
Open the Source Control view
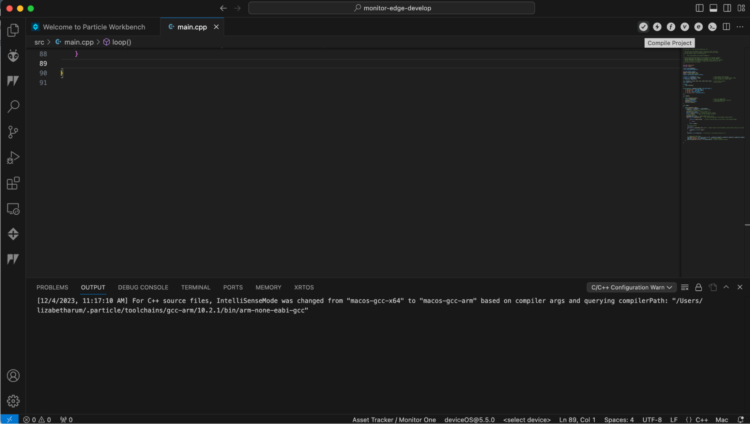(x=13, y=132)
